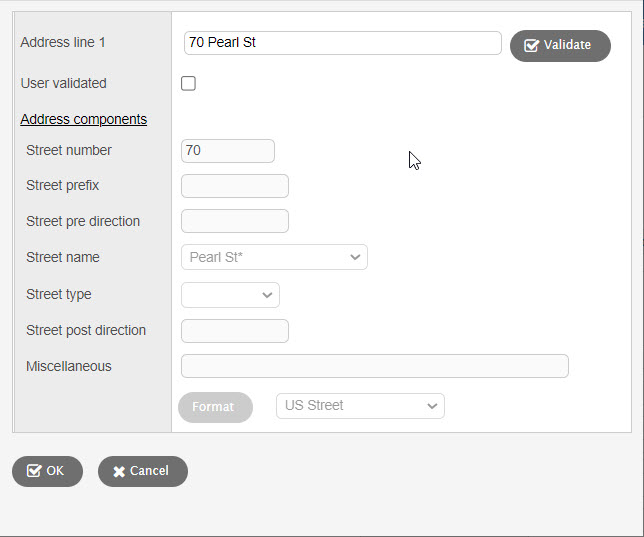The height and width of the screenshot is (537, 644).
Task: Click the Street prefix input box
Action: pos(234,186)
